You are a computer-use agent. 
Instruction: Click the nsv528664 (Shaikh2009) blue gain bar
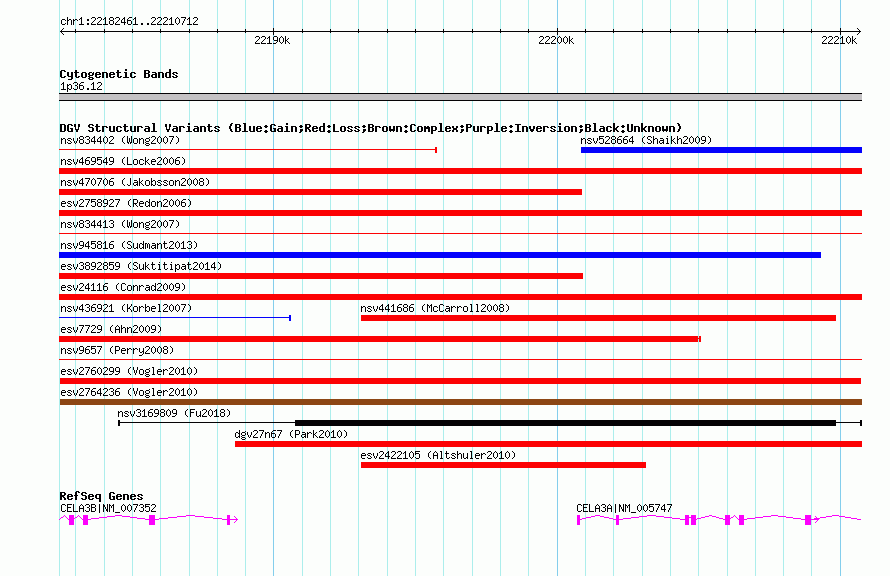(721, 150)
